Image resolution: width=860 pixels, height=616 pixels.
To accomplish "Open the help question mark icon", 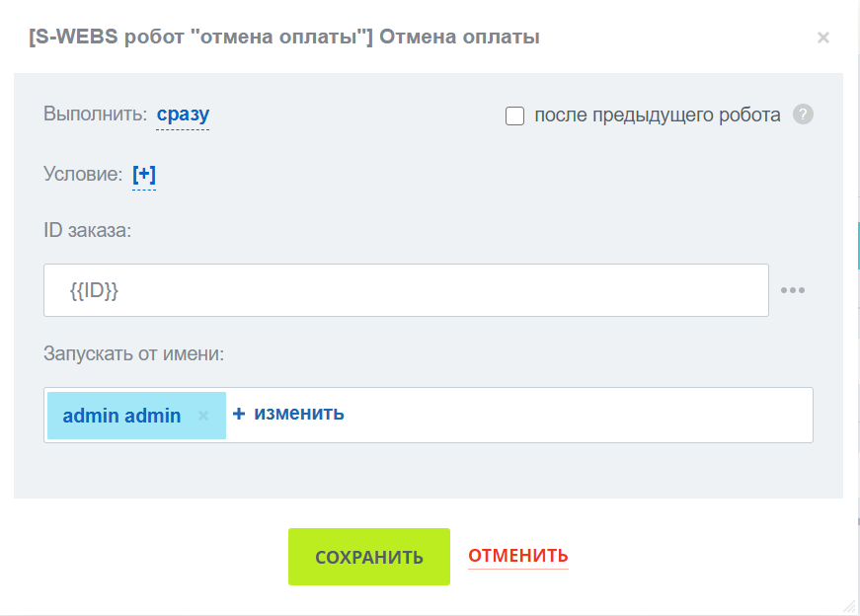I will click(x=804, y=115).
